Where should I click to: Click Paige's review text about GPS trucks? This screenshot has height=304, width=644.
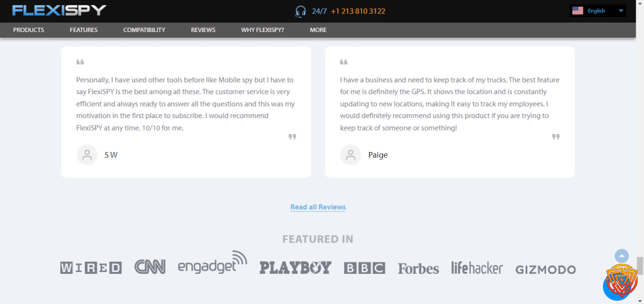tap(450, 104)
